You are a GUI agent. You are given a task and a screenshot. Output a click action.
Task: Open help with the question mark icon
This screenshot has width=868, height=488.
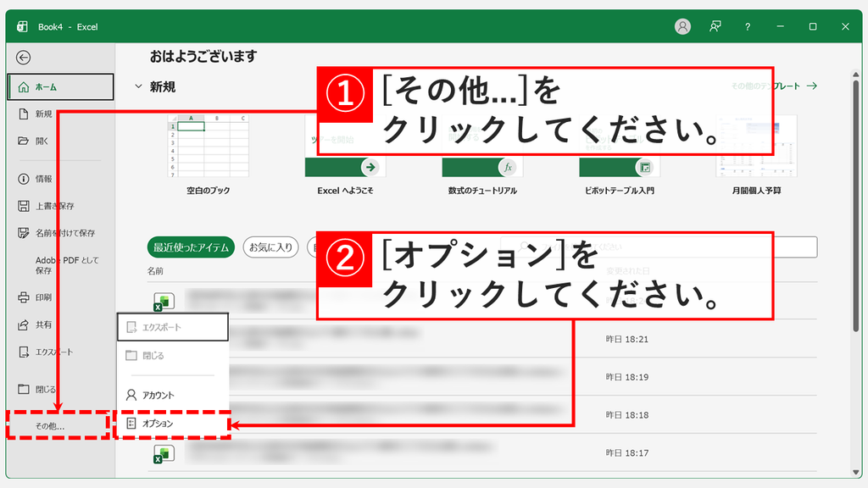[x=748, y=26]
